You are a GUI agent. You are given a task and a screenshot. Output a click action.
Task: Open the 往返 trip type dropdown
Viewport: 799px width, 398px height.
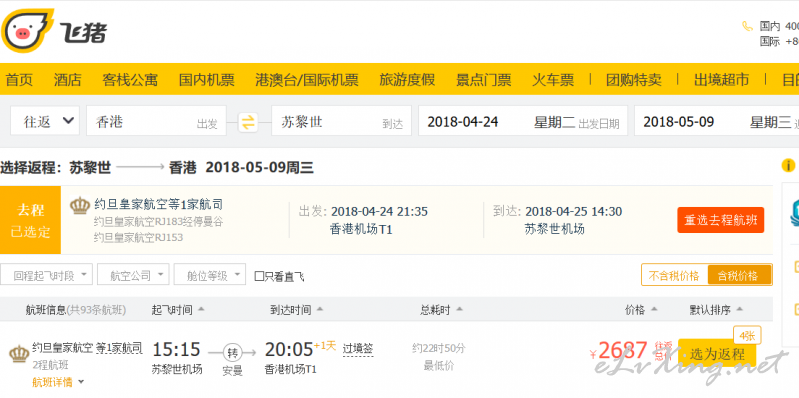pyautogui.click(x=45, y=121)
